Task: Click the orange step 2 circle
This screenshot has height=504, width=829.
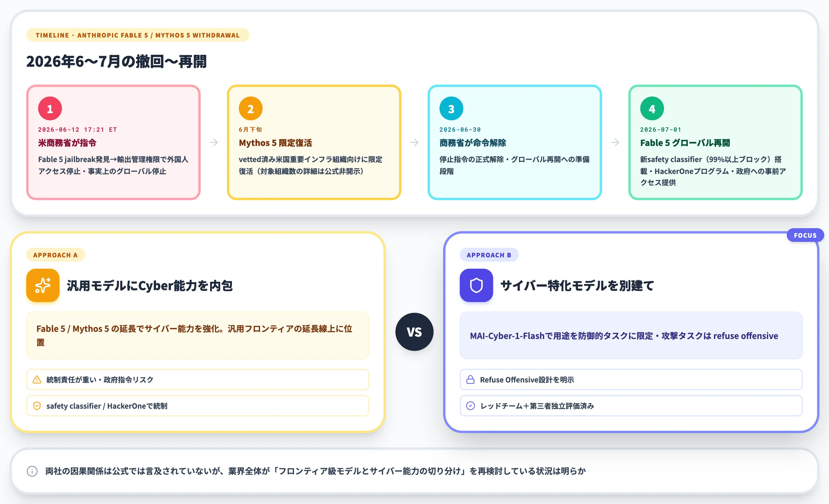Action: (251, 108)
